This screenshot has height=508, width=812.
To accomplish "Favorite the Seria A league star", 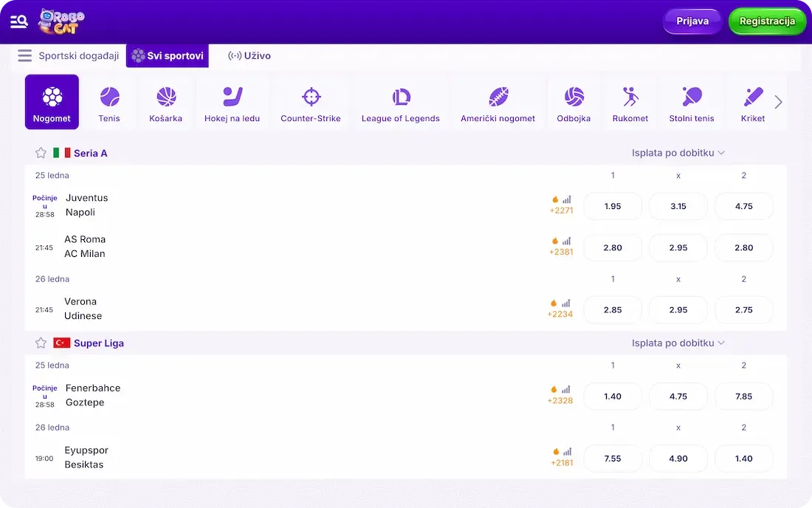I will [x=41, y=153].
